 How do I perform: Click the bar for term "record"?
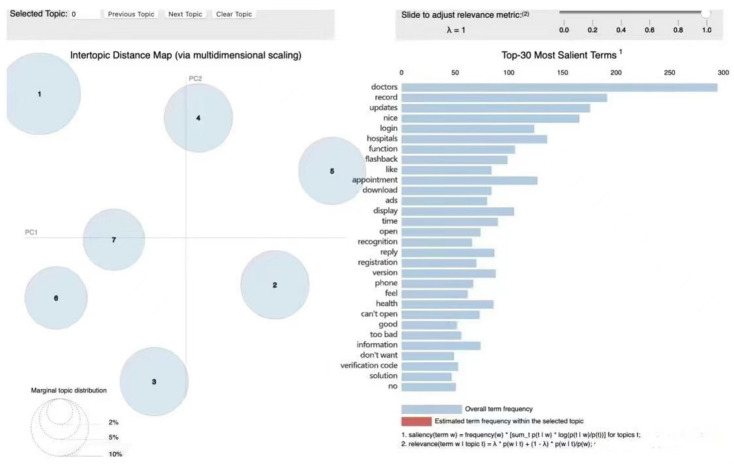click(x=504, y=98)
